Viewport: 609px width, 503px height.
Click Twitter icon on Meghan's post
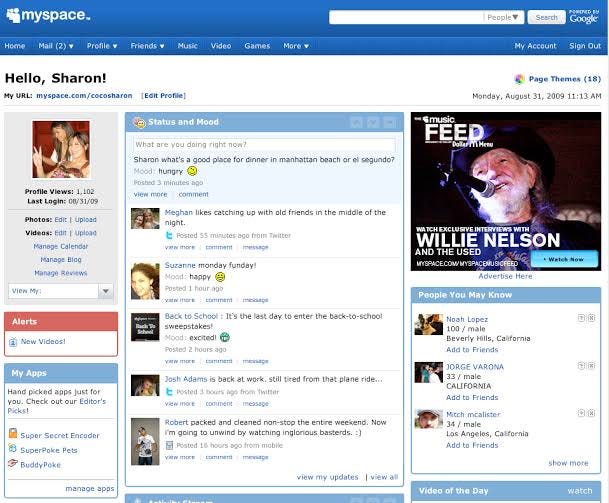click(x=169, y=235)
